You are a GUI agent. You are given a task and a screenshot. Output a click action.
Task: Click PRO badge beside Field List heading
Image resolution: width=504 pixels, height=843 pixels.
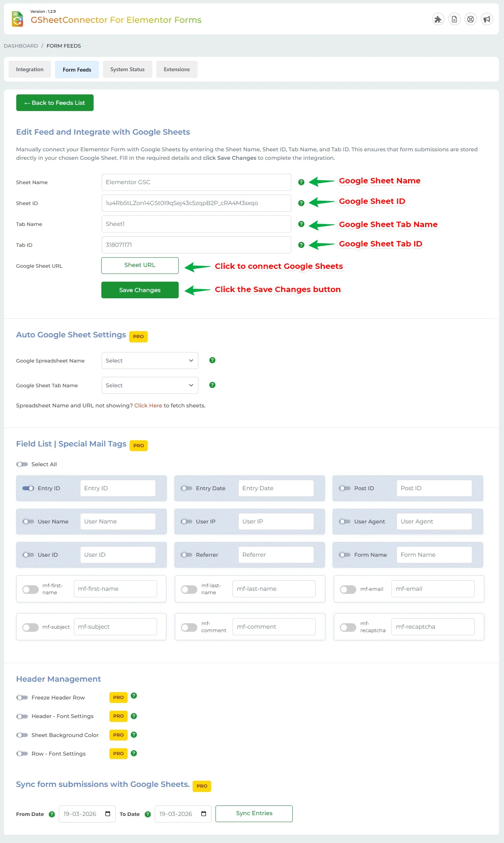point(139,446)
